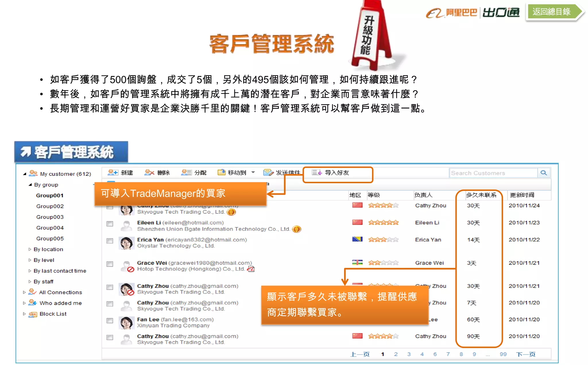Click Fan Lee's avatar photo
The height and width of the screenshot is (365, 588).
click(126, 323)
